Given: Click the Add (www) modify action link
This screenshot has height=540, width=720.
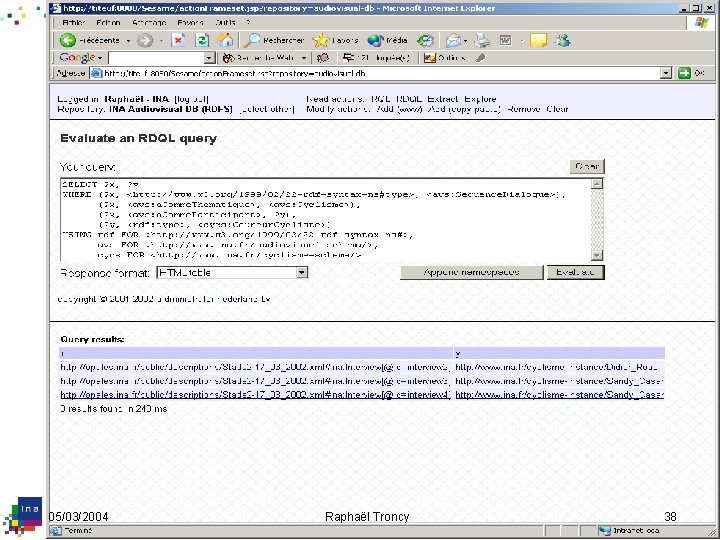Looking at the screenshot, I should [x=399, y=109].
